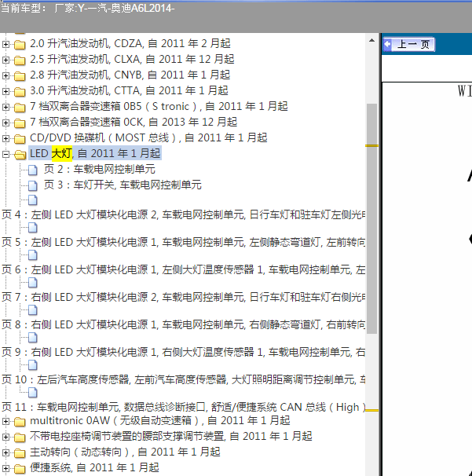This screenshot has height=476, width=472.
Task: Click document icon above 页 8 row
Action: click(x=33, y=310)
